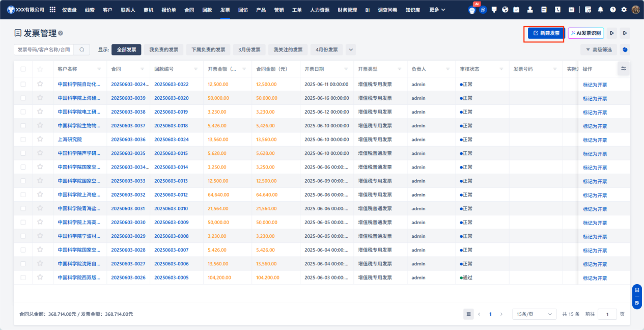644x330 pixels.
Task: Go to the next page arrow
Action: click(501, 314)
